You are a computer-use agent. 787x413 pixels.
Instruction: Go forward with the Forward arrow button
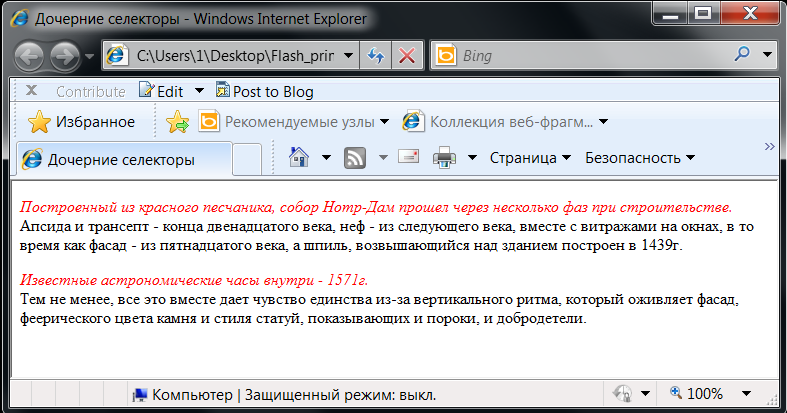click(65, 56)
